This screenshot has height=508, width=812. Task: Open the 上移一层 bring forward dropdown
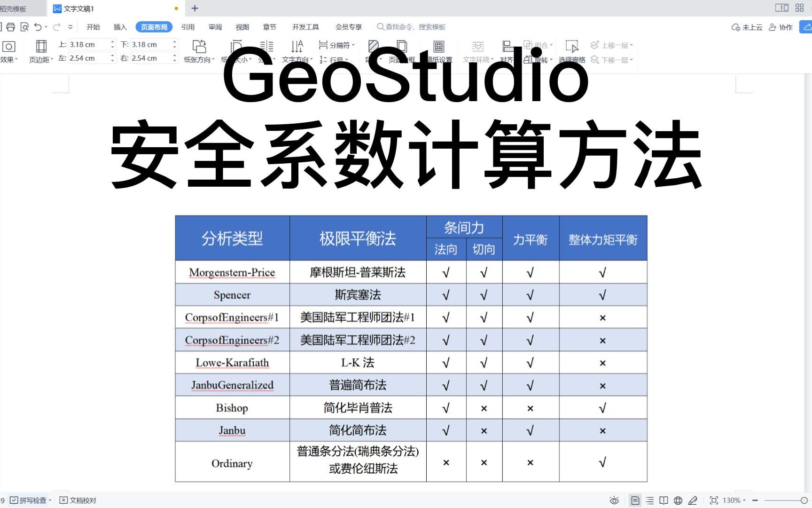click(612, 45)
